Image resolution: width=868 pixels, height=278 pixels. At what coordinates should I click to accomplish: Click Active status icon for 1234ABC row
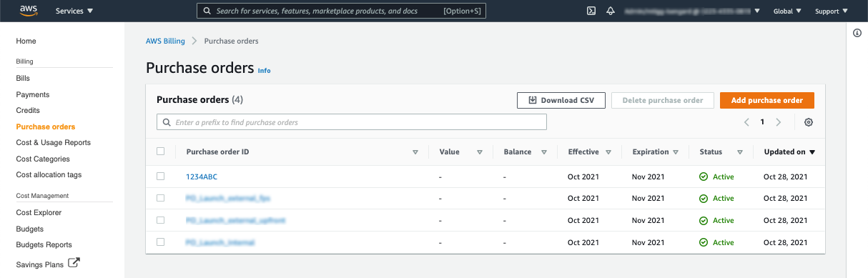(704, 177)
